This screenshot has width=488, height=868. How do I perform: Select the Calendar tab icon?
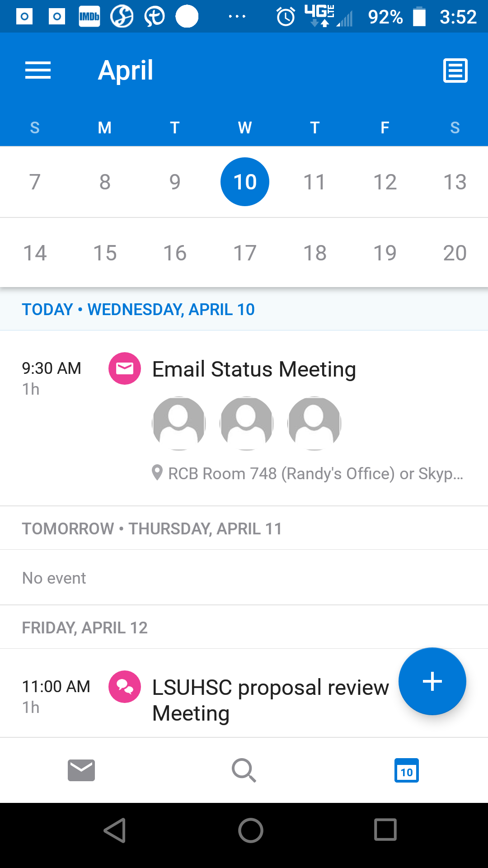point(407,770)
